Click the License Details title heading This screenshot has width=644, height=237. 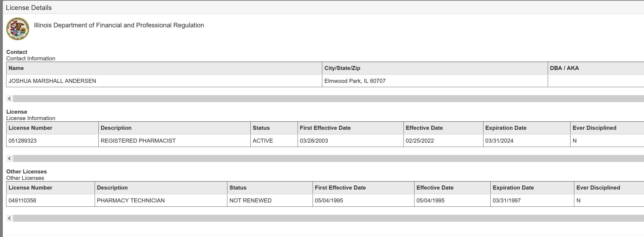pos(29,8)
